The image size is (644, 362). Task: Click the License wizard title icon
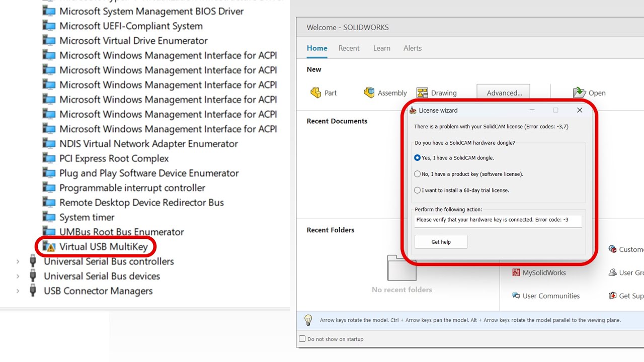(413, 110)
